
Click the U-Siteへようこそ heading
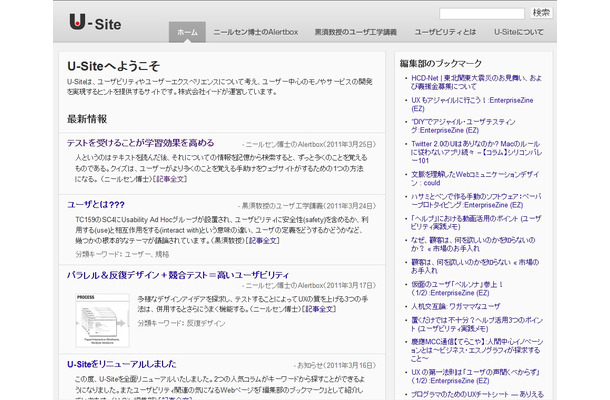point(113,66)
